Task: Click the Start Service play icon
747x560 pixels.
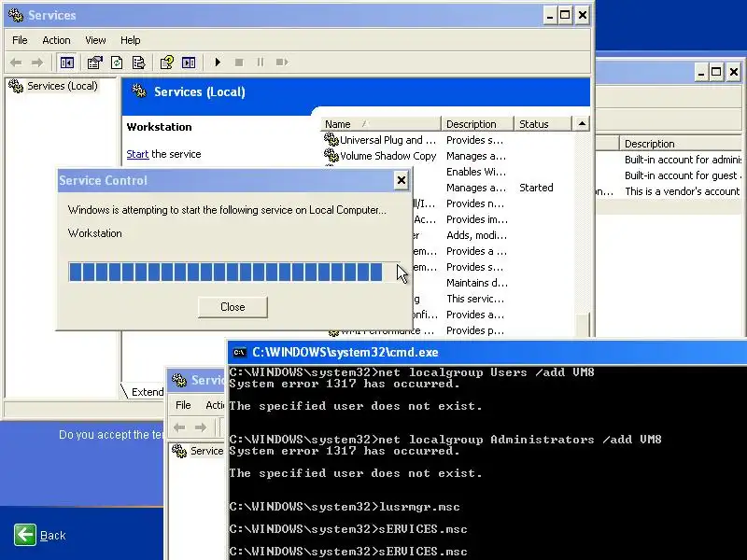Action: point(218,63)
